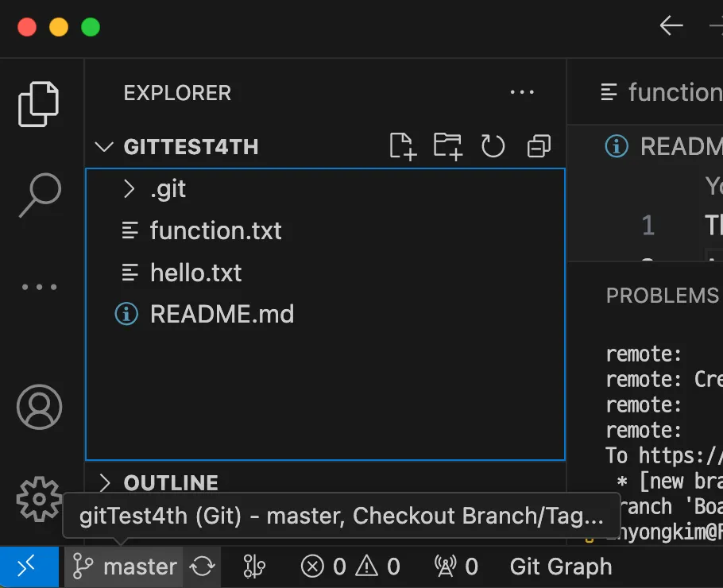Refresh the Explorer file list
This screenshot has height=588, width=723.
[493, 146]
